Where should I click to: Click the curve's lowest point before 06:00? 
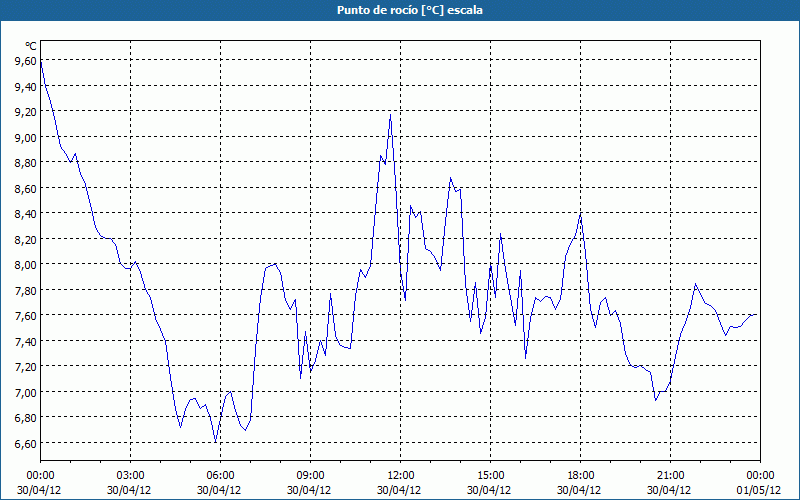point(215,442)
